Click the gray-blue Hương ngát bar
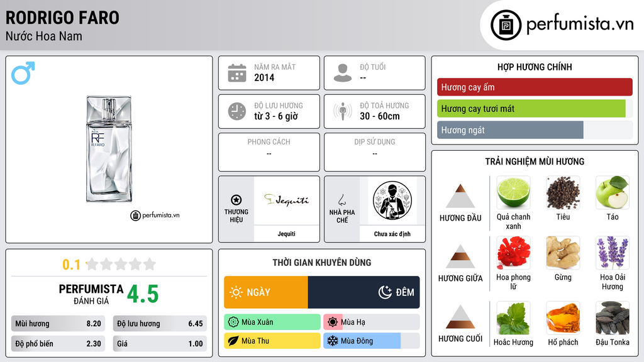Viewport: 644px width, 362px height. click(x=510, y=130)
